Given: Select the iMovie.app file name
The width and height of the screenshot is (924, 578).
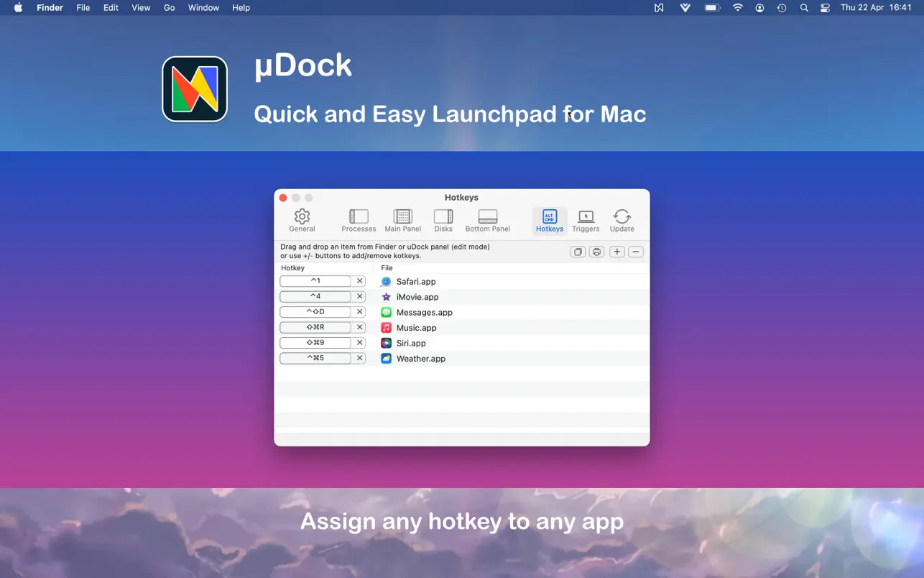Looking at the screenshot, I should 417,297.
